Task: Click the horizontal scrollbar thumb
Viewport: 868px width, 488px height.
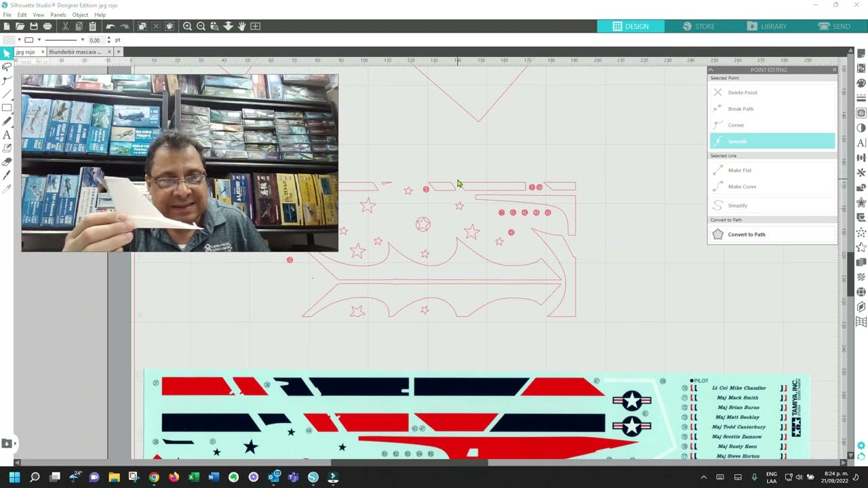Action: click(x=409, y=462)
